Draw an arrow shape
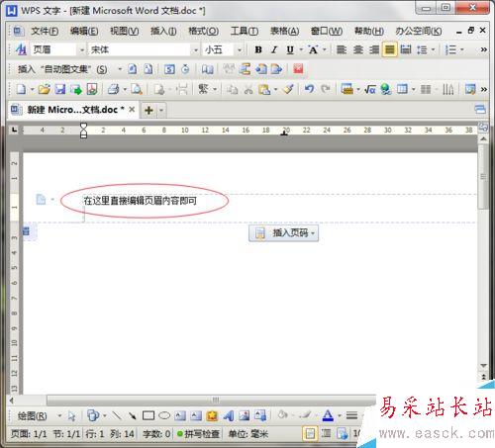495x448 pixels. [132, 416]
